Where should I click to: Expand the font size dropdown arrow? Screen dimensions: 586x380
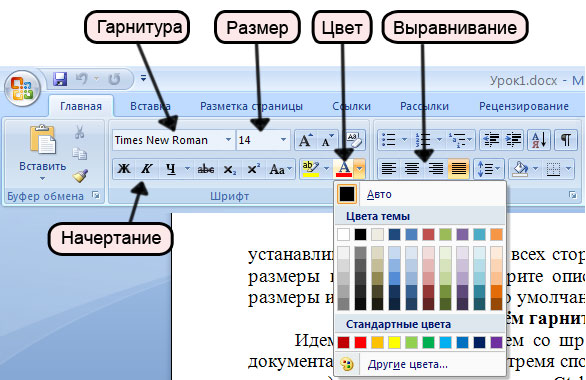pos(283,140)
